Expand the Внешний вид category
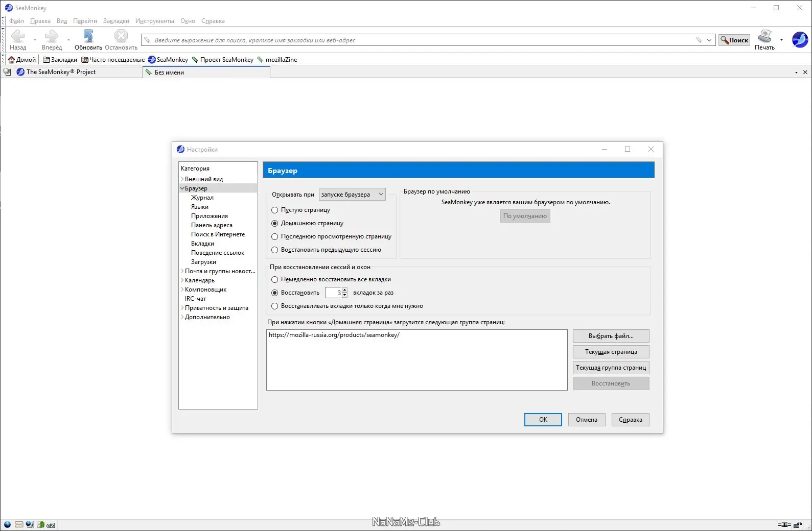 click(182, 179)
